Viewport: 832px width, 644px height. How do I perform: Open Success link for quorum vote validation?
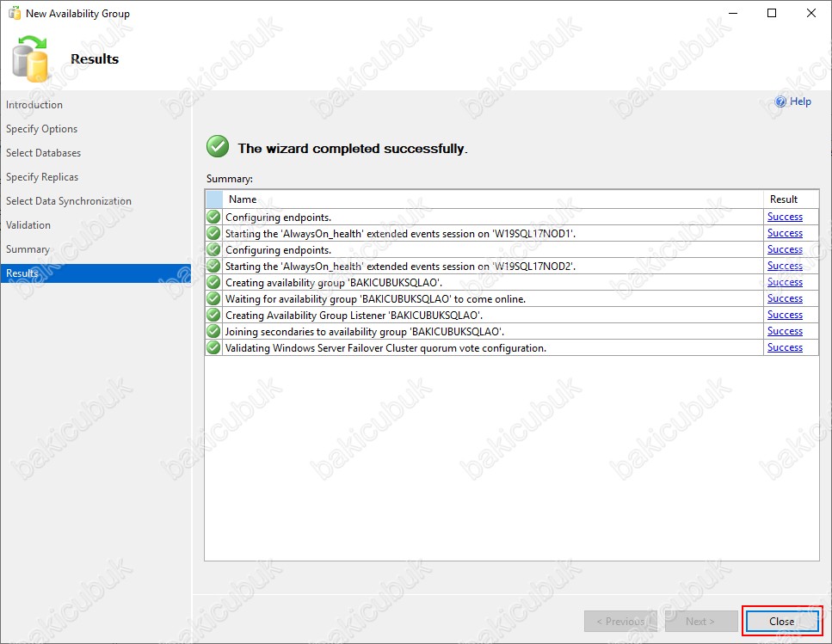785,348
